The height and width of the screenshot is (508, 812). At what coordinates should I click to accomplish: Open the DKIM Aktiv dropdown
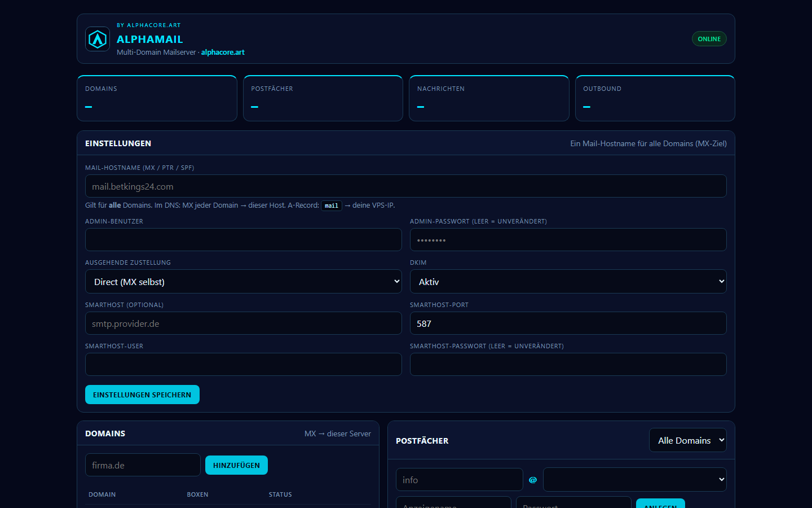point(568,282)
